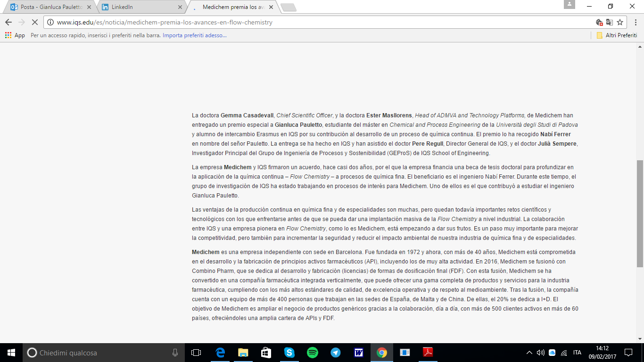Go back to the previous page
Viewport: 644px width, 362px height.
coord(8,22)
